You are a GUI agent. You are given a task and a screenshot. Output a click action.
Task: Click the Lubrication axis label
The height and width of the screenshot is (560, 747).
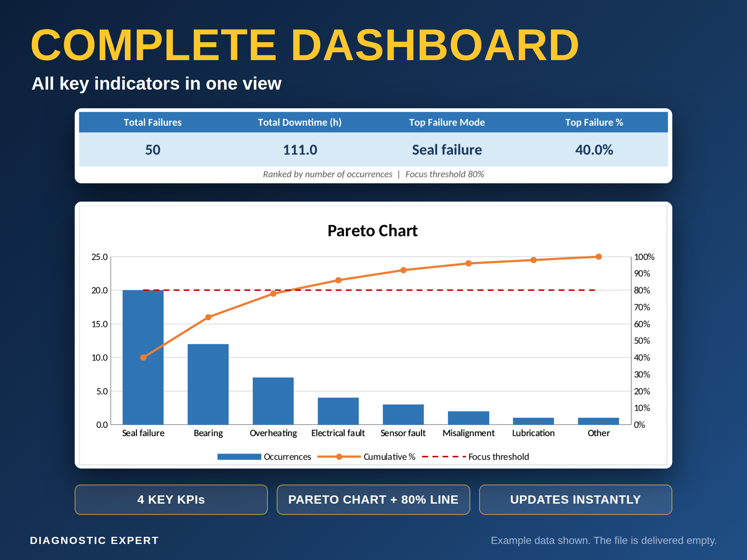pyautogui.click(x=533, y=433)
